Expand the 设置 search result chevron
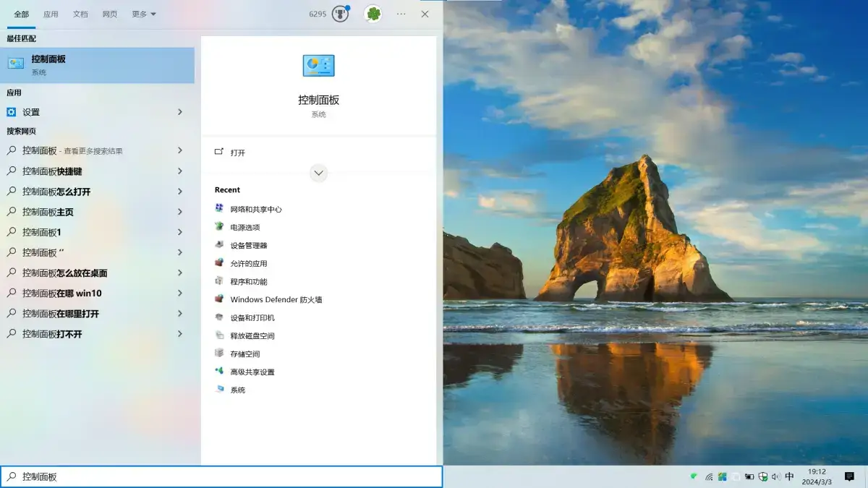The image size is (868, 488). 181,112
